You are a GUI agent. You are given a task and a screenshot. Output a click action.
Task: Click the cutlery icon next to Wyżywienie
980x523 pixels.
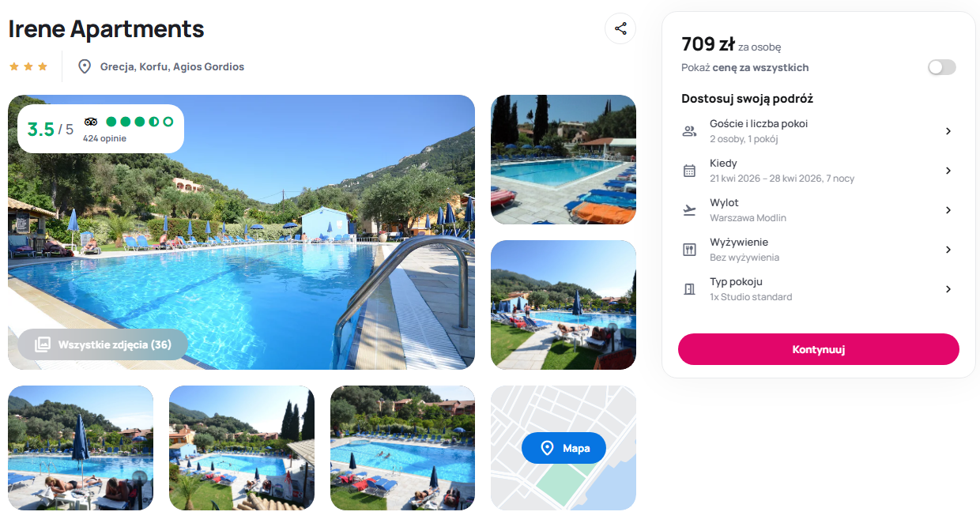689,250
